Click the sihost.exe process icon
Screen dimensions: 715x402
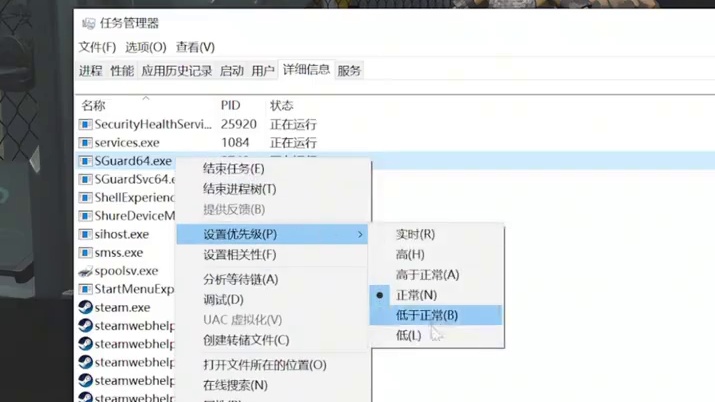tap(85, 234)
